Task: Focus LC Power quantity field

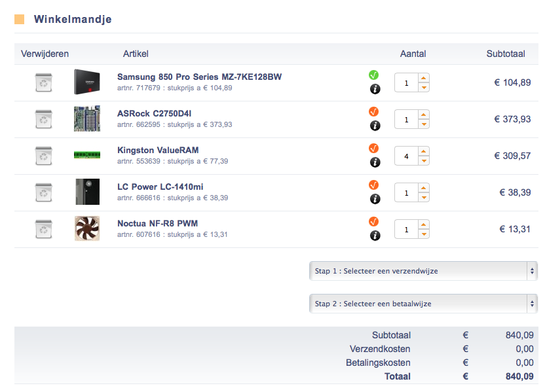Action: [406, 192]
